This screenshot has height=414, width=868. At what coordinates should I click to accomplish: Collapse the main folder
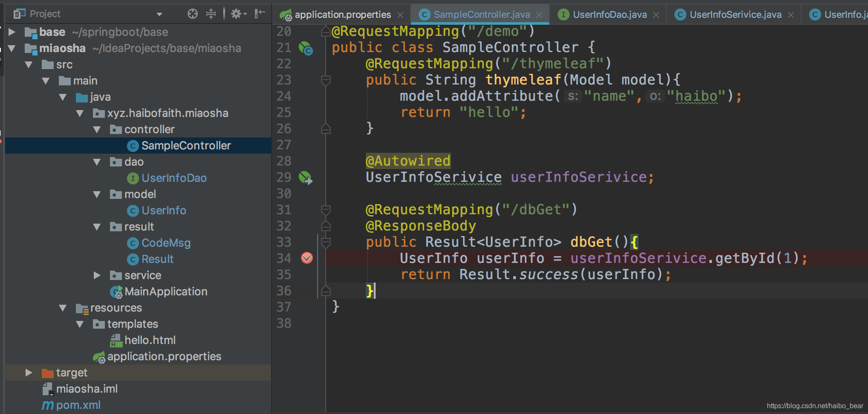click(46, 81)
